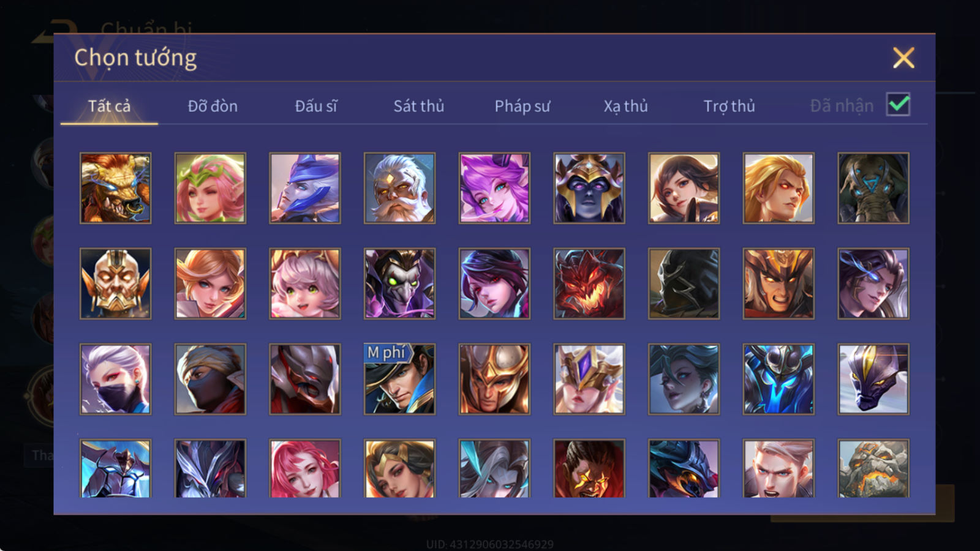Open the Sát thủ tab
This screenshot has width=980, height=551.
(x=418, y=106)
